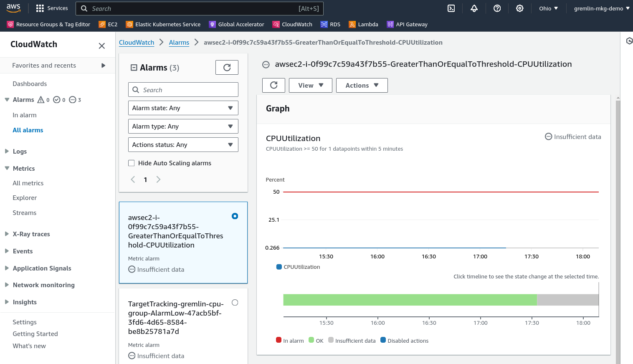This screenshot has width=633, height=364.
Task: Open the Services menu
Action: (52, 8)
